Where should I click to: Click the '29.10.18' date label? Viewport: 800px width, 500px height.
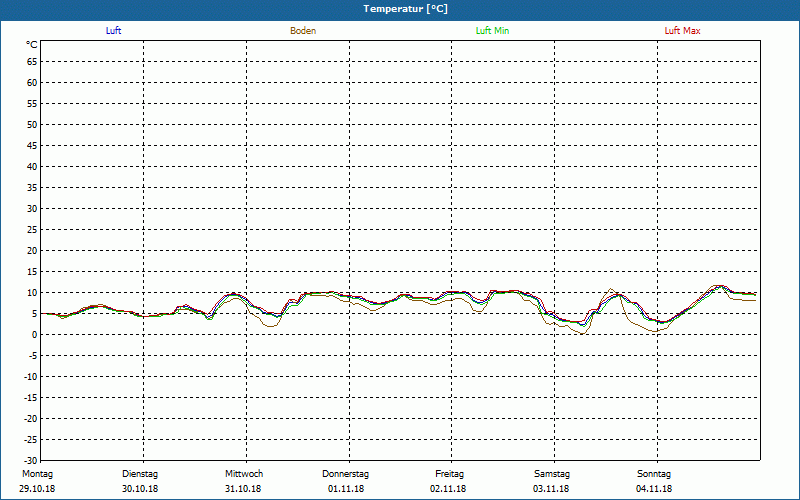[37, 489]
